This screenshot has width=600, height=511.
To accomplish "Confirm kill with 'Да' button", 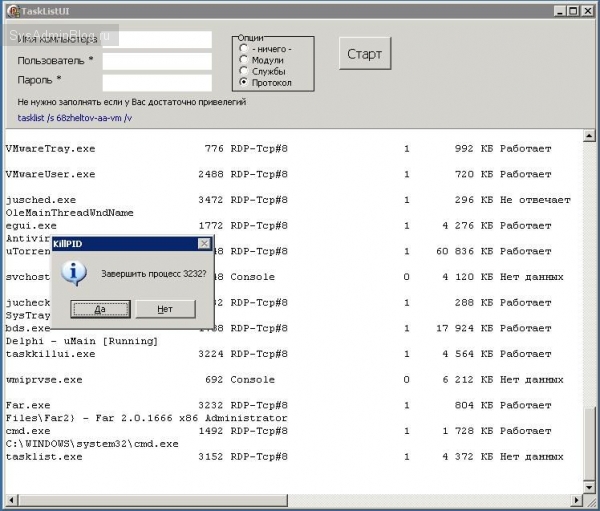I will pyautogui.click(x=100, y=309).
